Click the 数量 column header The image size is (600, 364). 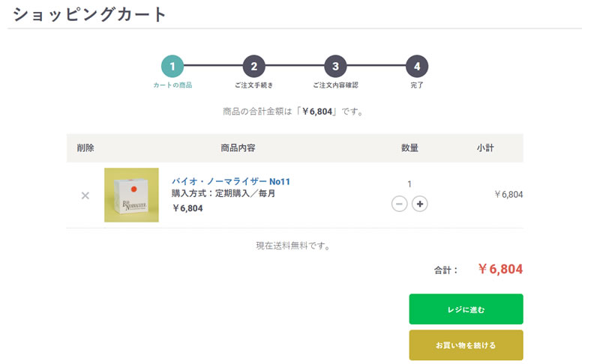pyautogui.click(x=409, y=148)
